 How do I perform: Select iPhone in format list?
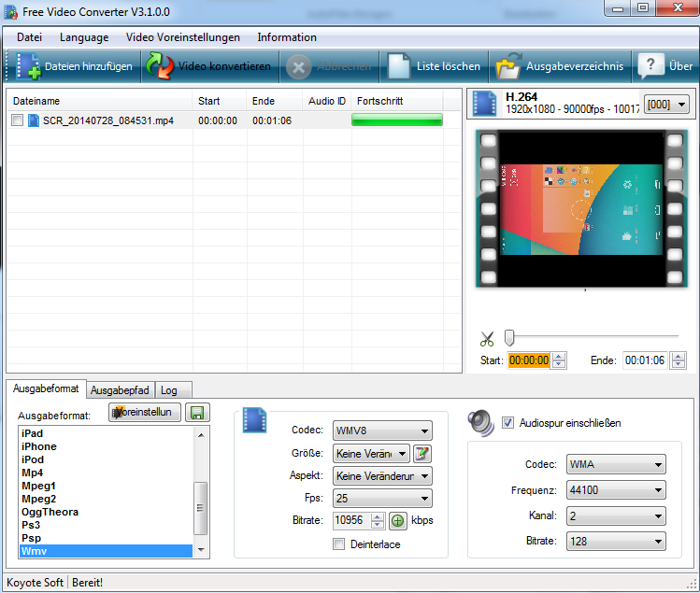pos(106,446)
